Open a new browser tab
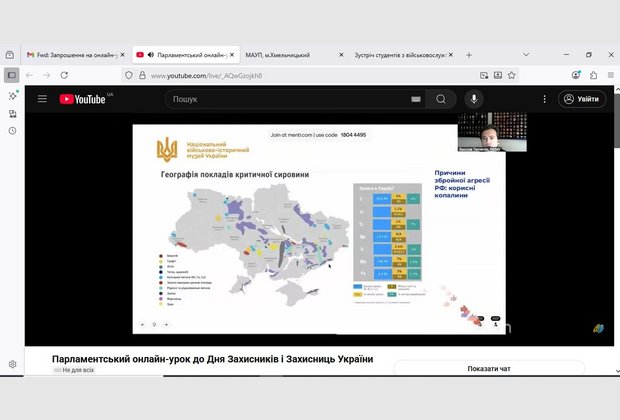This screenshot has height=420, width=620. tap(469, 55)
